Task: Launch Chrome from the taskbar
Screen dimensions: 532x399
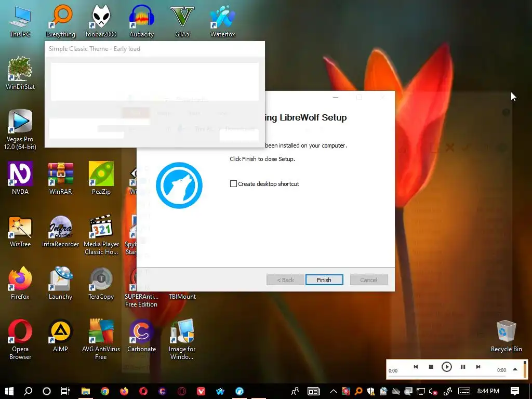Action: coord(105,391)
